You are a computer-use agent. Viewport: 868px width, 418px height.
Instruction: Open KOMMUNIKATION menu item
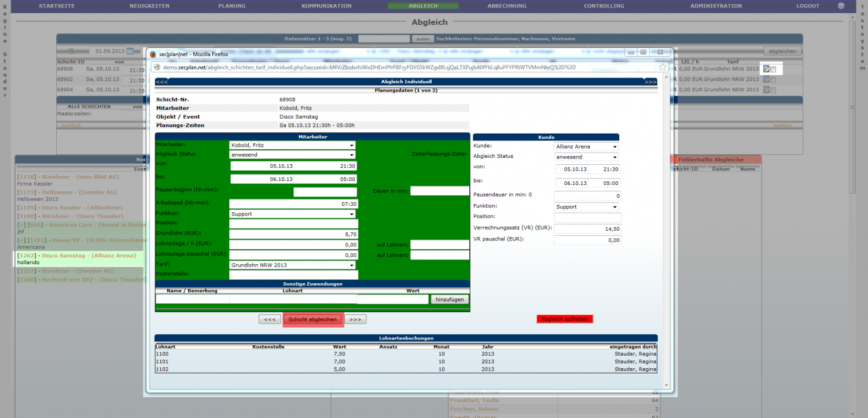[x=326, y=6]
